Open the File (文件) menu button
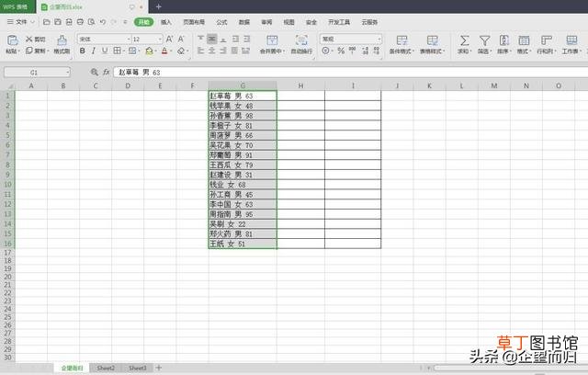The width and height of the screenshot is (588, 375). pos(21,22)
